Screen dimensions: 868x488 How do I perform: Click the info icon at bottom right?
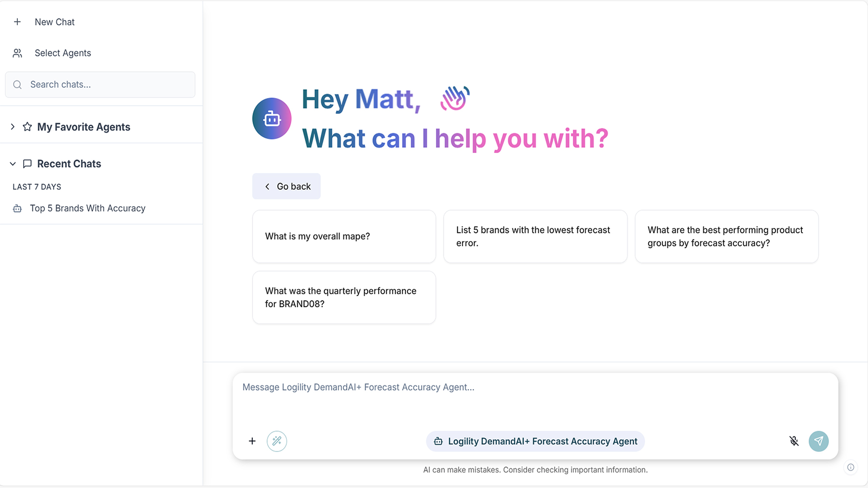point(851,467)
